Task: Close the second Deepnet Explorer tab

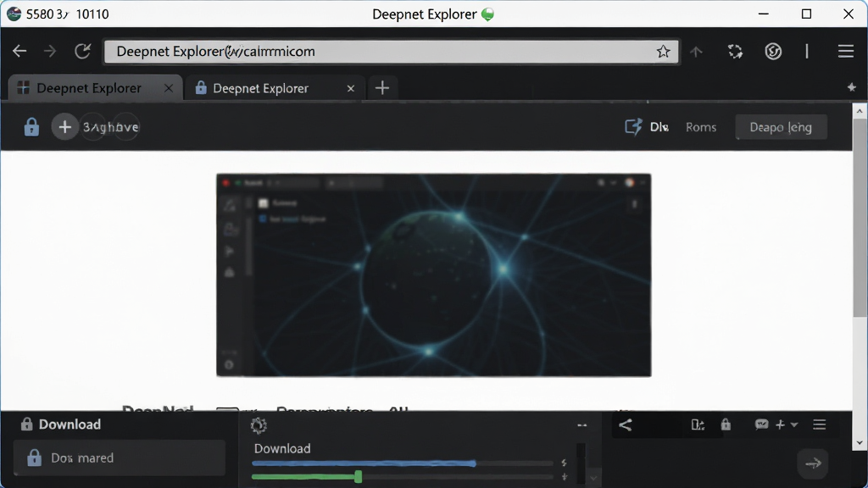Action: coord(350,88)
